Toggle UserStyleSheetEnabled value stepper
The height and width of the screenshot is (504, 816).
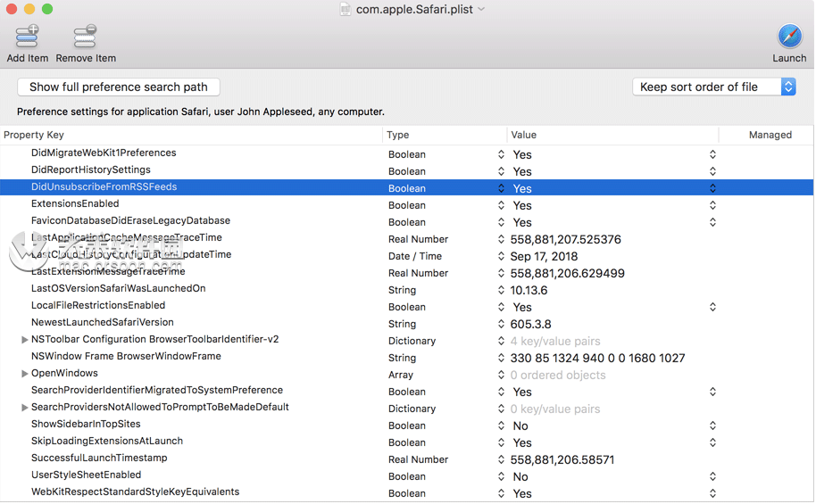[x=712, y=477]
